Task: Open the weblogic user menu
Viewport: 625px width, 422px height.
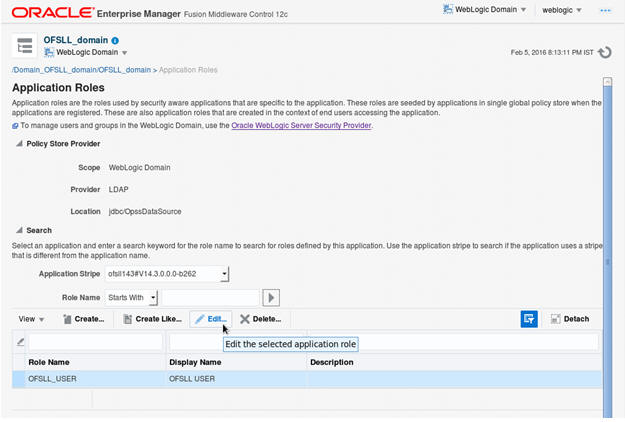Action: (562, 10)
